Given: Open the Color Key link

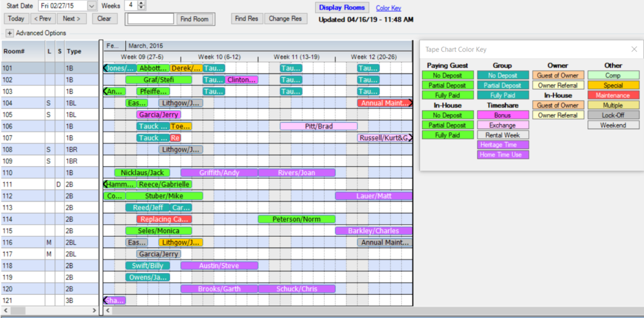Looking at the screenshot, I should 388,9.
